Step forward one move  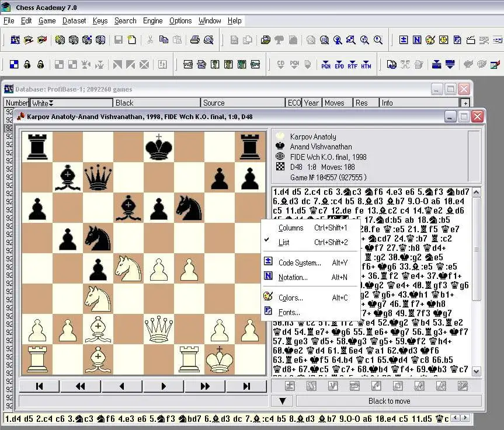point(164,386)
